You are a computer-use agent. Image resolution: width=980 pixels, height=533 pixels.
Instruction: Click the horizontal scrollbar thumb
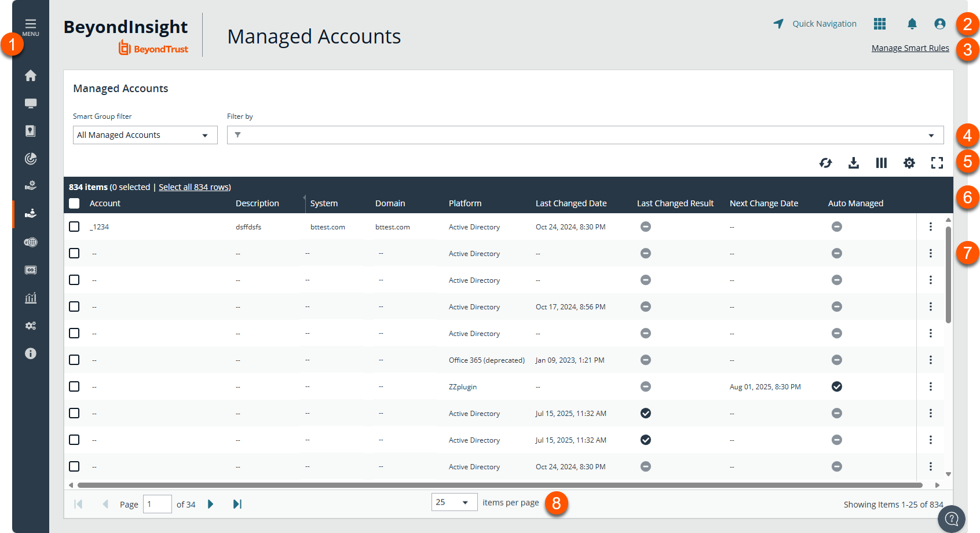(x=500, y=485)
